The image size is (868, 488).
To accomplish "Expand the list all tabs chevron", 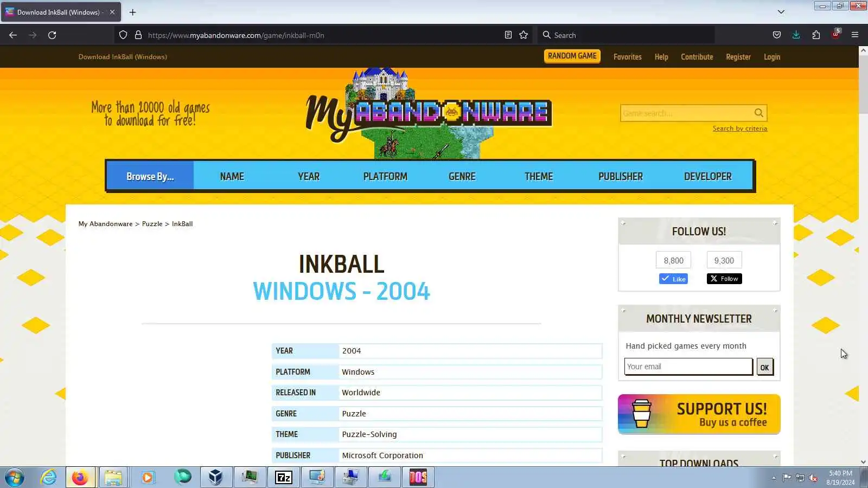I will click(x=781, y=12).
